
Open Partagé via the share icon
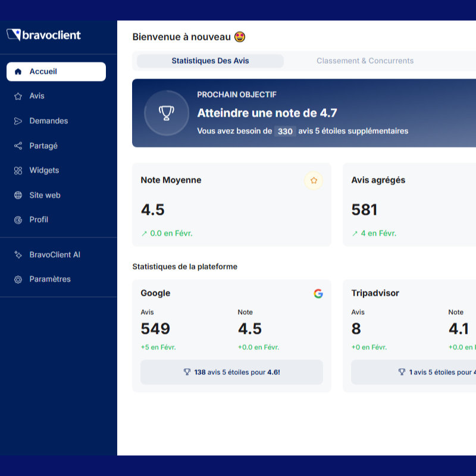[x=18, y=146]
